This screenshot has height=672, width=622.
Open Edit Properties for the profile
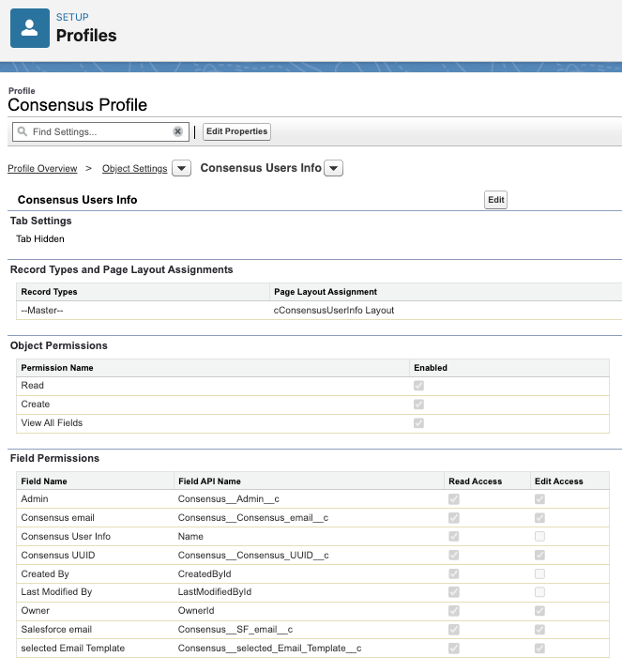tap(237, 131)
